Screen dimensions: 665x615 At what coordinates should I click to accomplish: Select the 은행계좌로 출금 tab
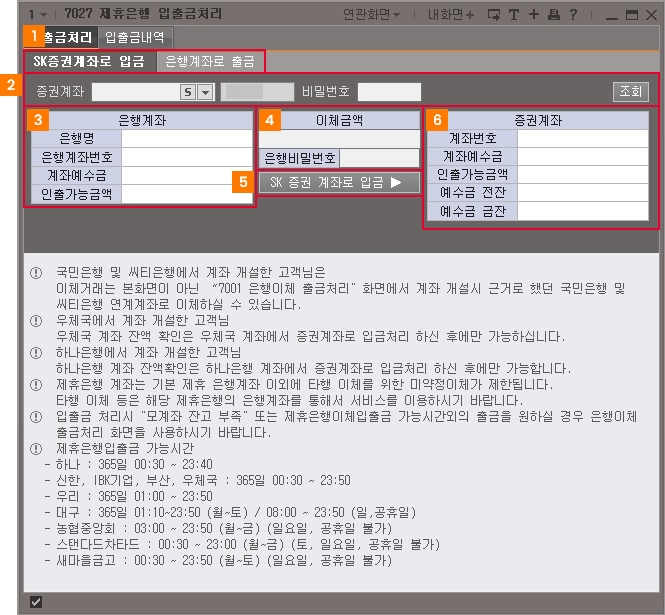(x=210, y=62)
